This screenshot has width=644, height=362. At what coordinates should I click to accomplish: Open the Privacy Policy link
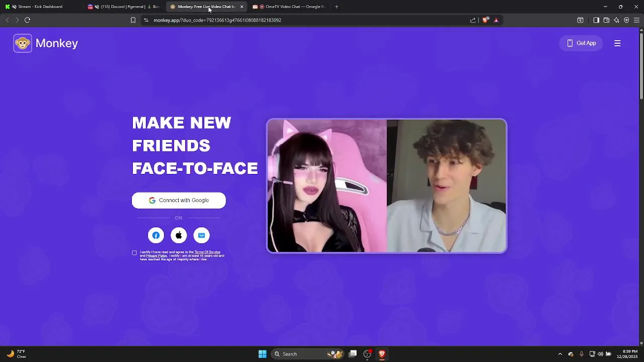pos(156,255)
